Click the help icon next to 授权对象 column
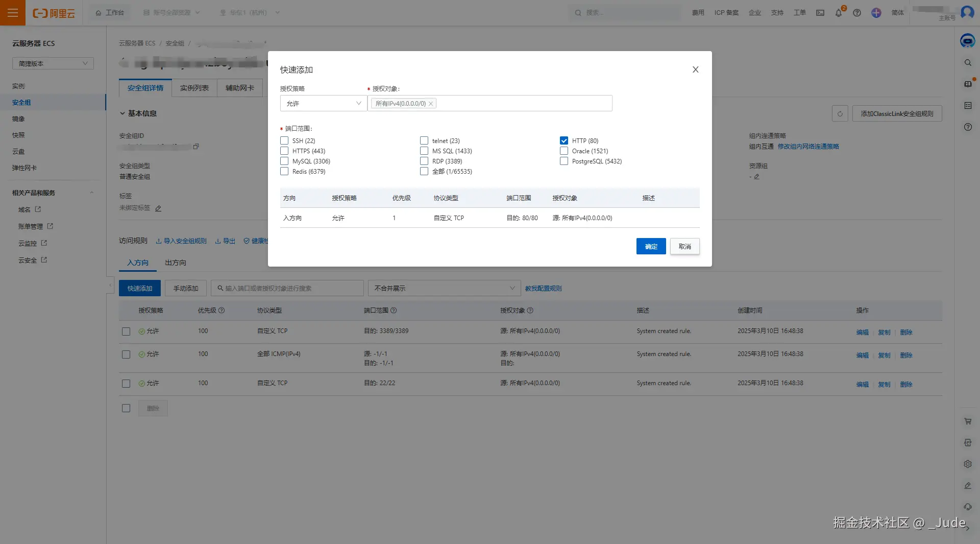The image size is (980, 544). [530, 311]
